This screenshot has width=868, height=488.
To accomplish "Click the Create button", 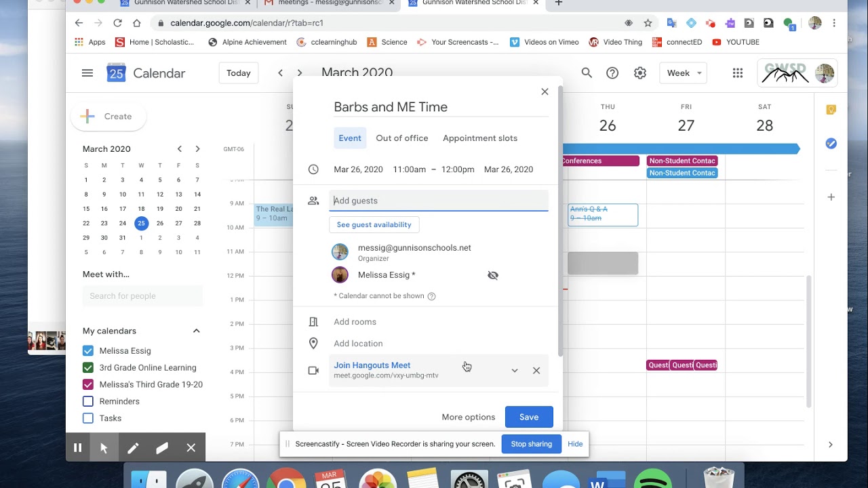I will tap(108, 117).
